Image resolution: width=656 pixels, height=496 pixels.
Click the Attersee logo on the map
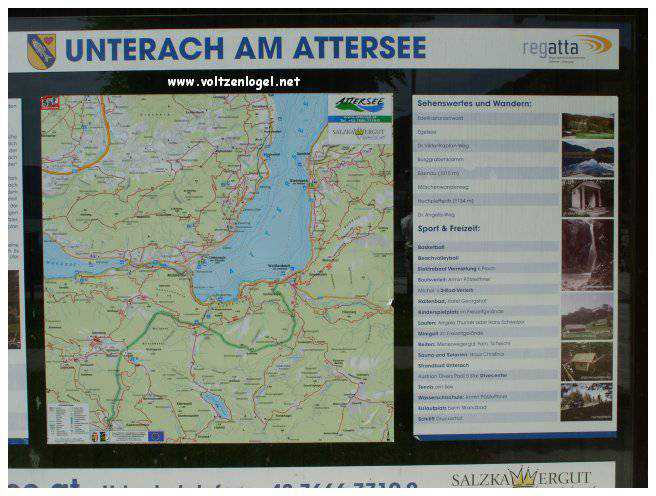[x=359, y=105]
